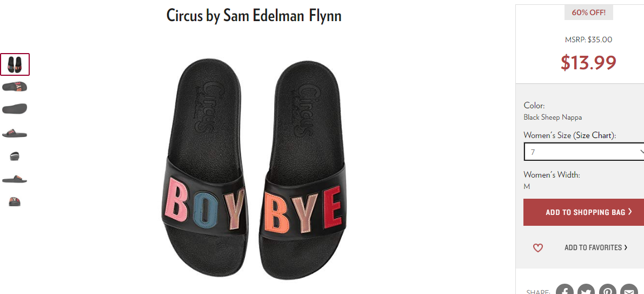Show the sixth product thumbnail image
The image size is (644, 294).
15,179
